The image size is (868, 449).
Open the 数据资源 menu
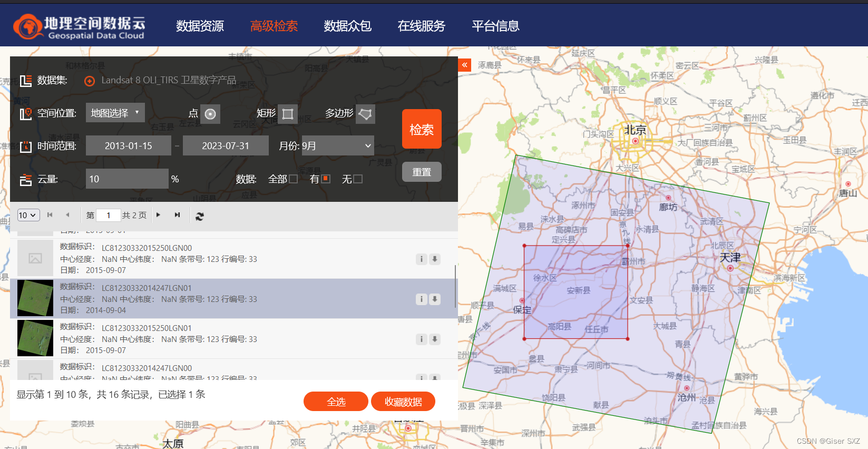(x=200, y=26)
